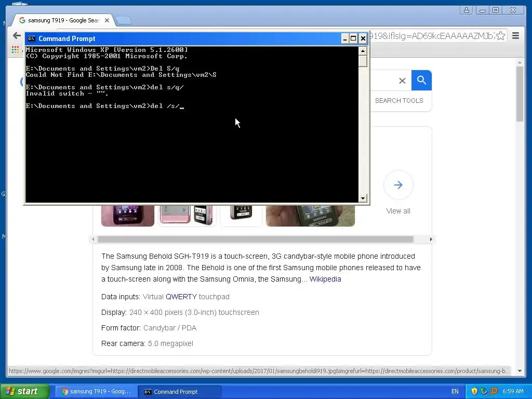Click the Chrome page vertical scrollbar thumb
This screenshot has height=399, width=532.
point(520,94)
